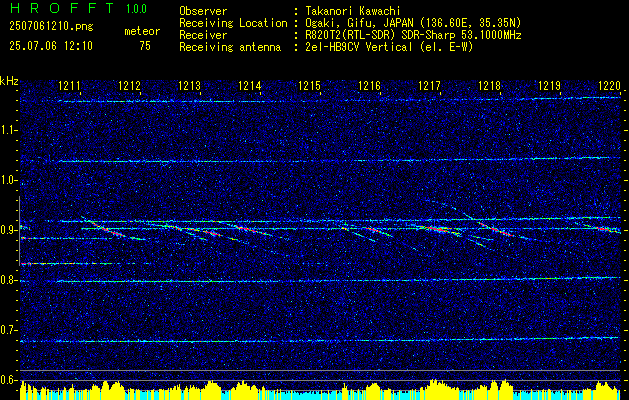Click the Observer field label
Image resolution: width=629 pixels, height=400 pixels.
(203, 11)
